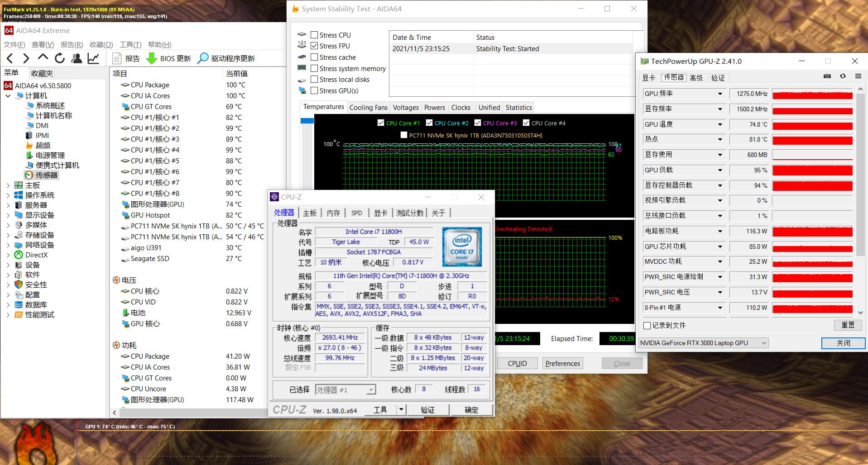Open Preferences in Stability Test
The height and width of the screenshot is (465, 868).
[562, 363]
